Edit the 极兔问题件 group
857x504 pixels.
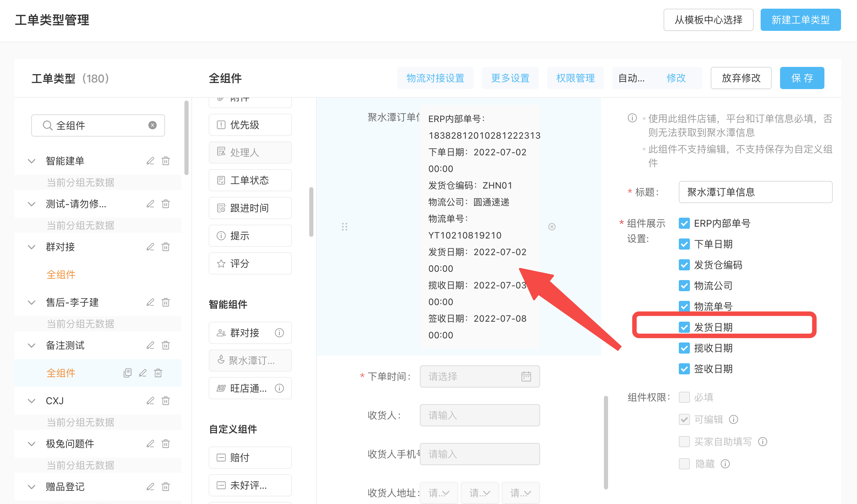pos(150,444)
